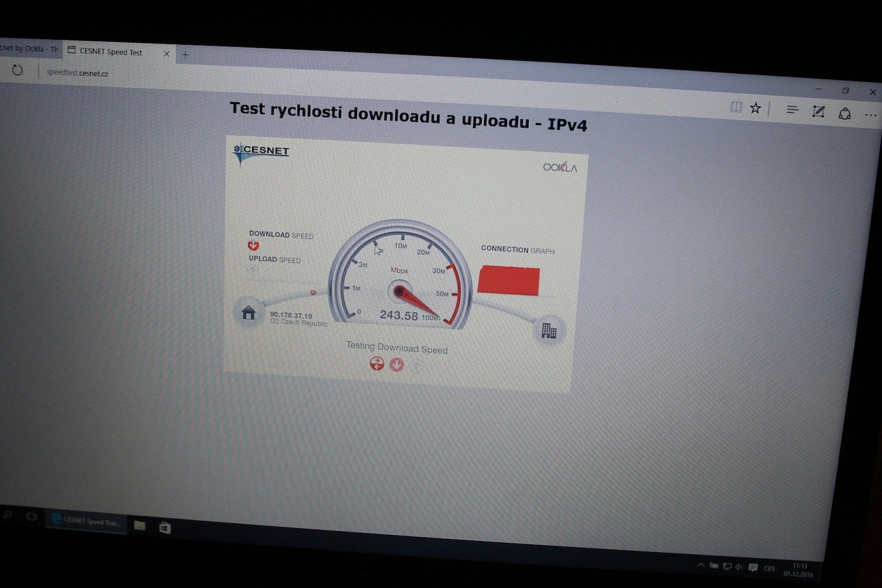Add the page to favorites with the star

click(x=755, y=107)
